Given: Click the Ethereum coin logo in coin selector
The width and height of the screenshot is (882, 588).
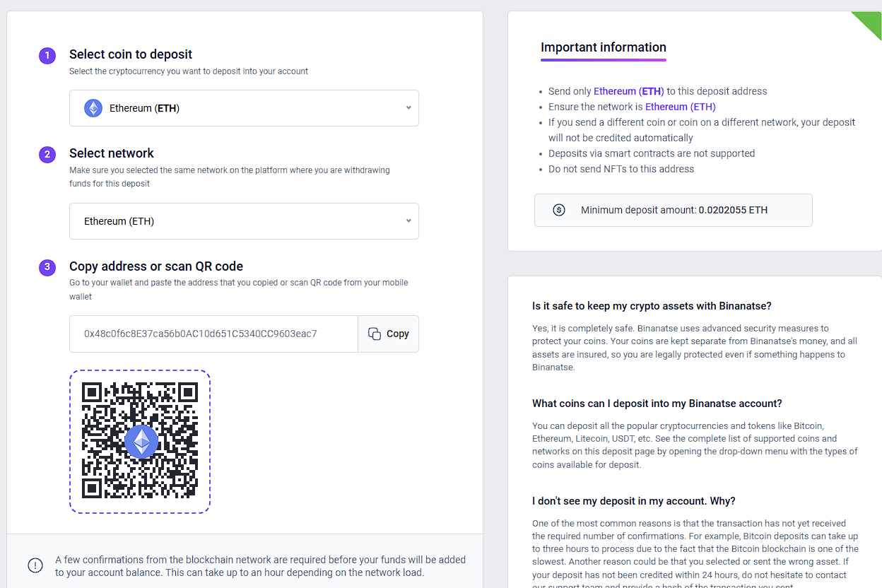Looking at the screenshot, I should 93,108.
